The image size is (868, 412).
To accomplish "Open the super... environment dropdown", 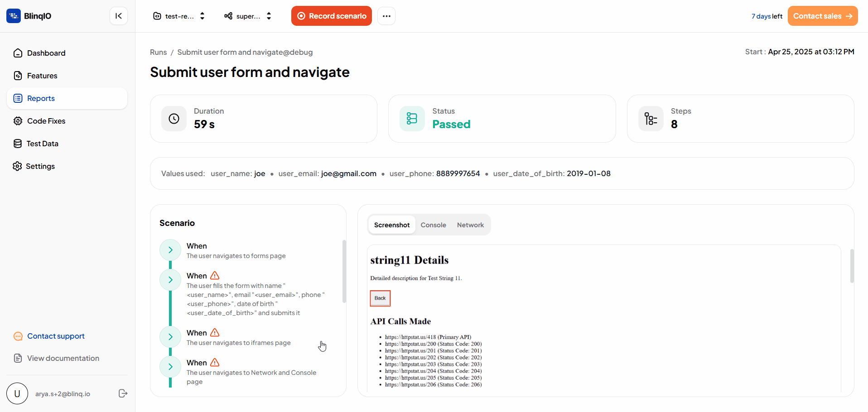I will point(248,16).
